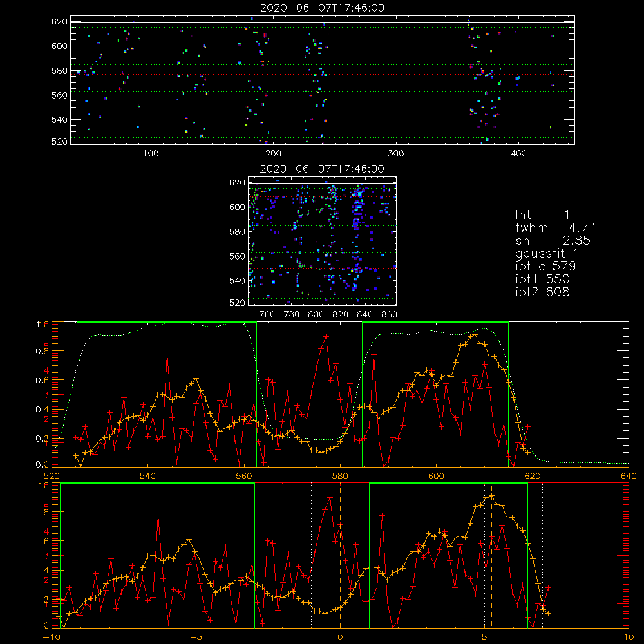Click the red peak near 577 in third plot
644x644 pixels.
pos(326,336)
